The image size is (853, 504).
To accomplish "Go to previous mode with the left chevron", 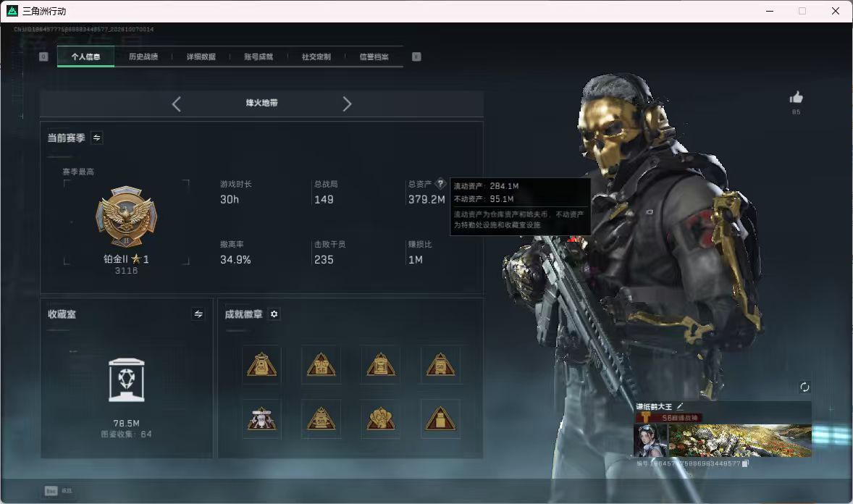I will click(176, 104).
